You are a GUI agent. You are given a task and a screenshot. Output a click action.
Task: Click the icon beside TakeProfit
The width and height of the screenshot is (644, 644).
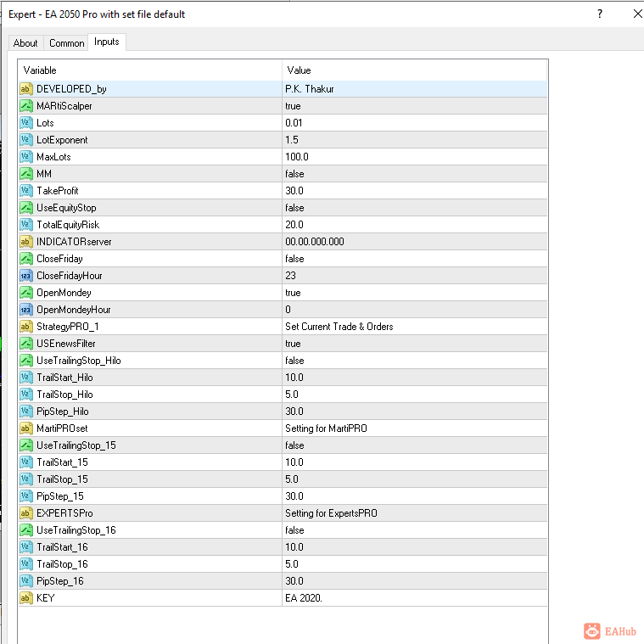25,191
